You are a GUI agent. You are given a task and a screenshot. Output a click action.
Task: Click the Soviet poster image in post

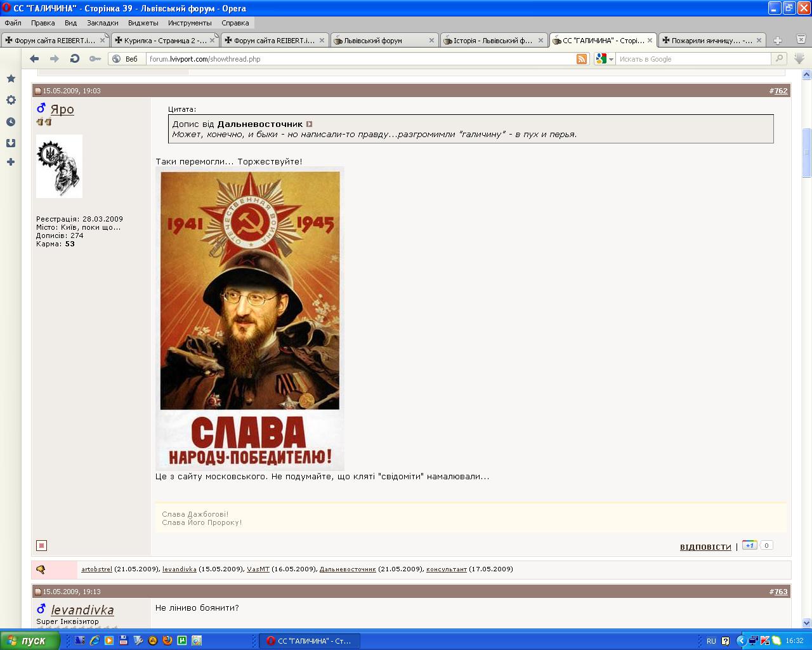click(x=250, y=319)
